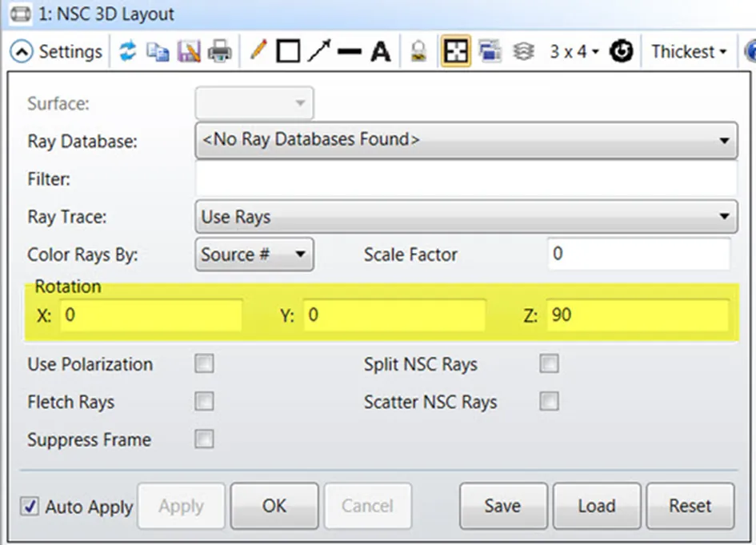
Task: Select the pencil annotation tool
Action: click(258, 50)
